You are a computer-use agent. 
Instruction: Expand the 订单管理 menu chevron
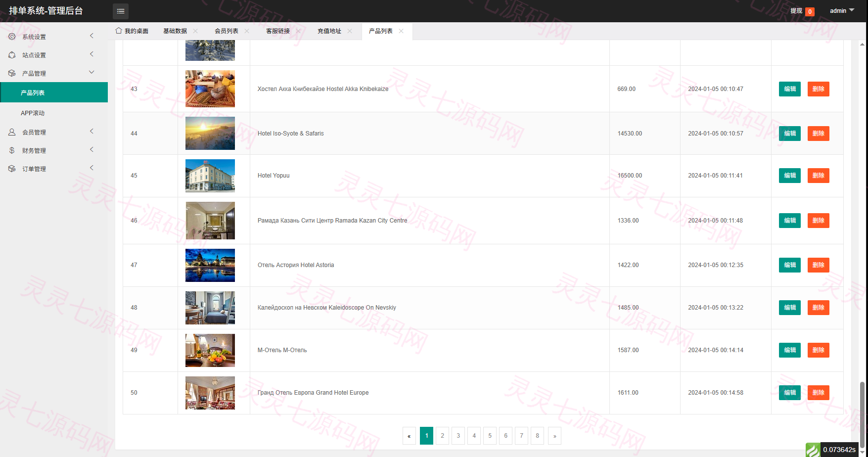91,168
